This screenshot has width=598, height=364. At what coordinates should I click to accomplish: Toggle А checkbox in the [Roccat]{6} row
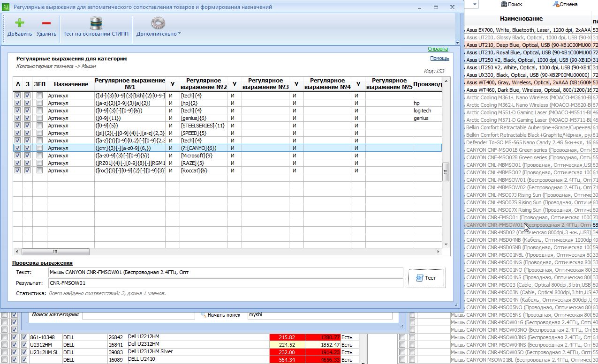pyautogui.click(x=18, y=171)
